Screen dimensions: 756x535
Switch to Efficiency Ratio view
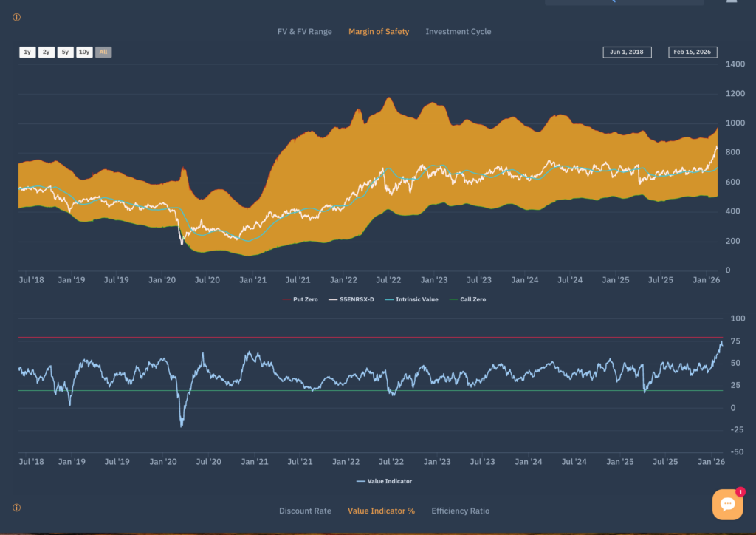tap(460, 511)
